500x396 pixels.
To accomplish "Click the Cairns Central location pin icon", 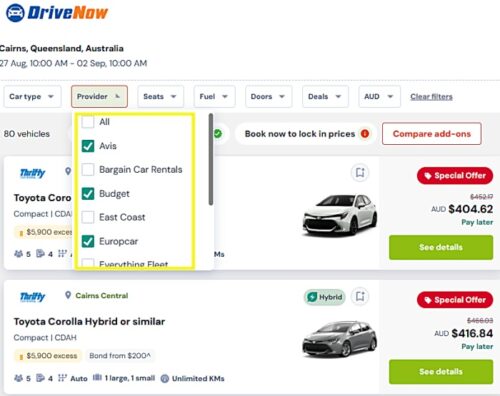I will coord(68,295).
